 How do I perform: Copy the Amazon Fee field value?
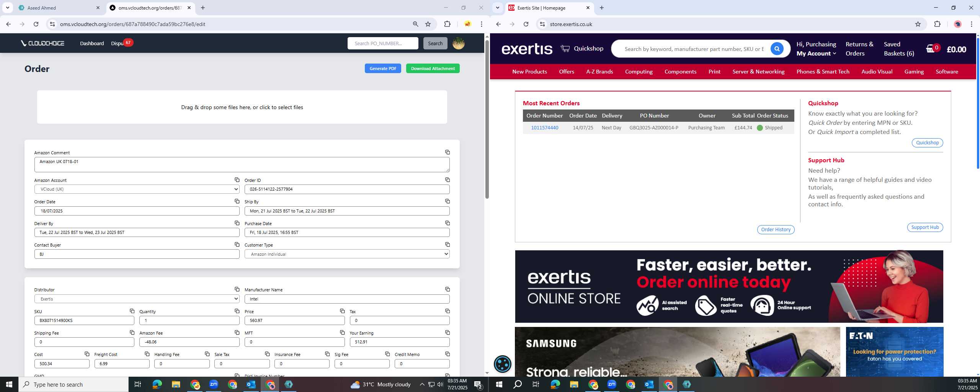(237, 333)
